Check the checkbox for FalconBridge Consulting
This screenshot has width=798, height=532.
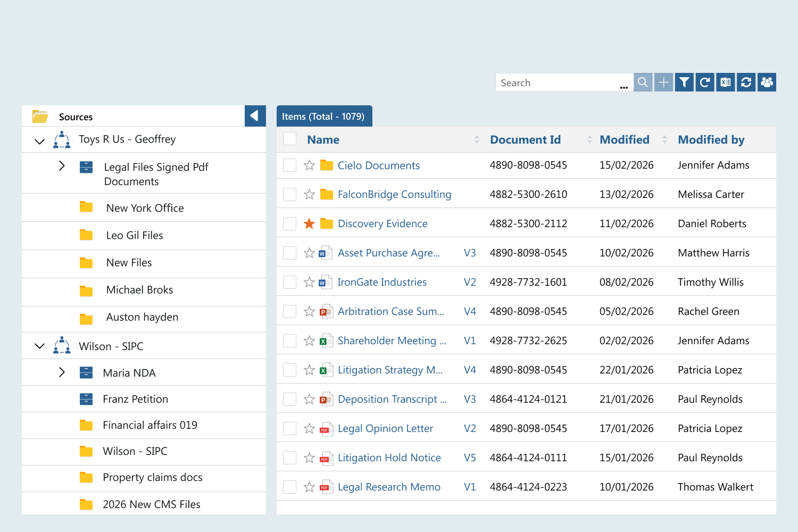point(289,194)
